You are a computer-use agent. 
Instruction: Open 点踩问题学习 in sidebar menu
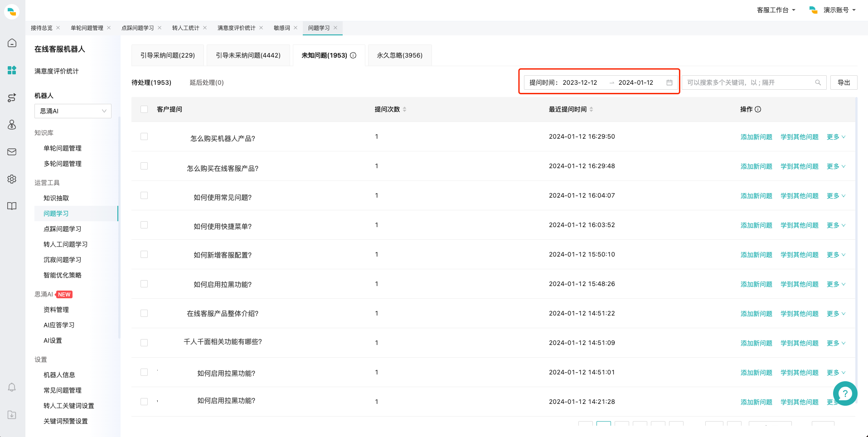[63, 229]
